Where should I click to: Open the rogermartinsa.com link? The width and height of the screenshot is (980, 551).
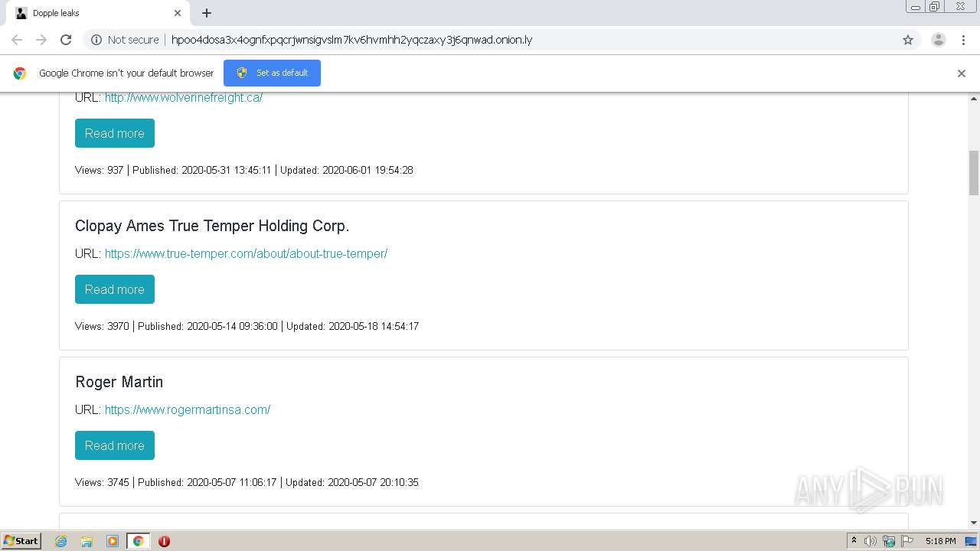tap(188, 409)
